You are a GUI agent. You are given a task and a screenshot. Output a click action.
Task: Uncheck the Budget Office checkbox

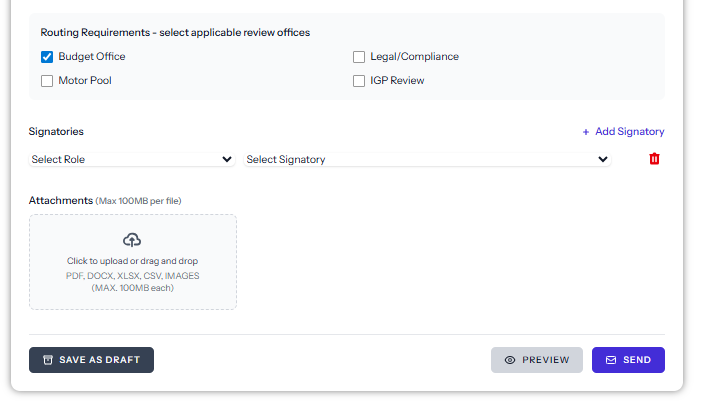(47, 57)
